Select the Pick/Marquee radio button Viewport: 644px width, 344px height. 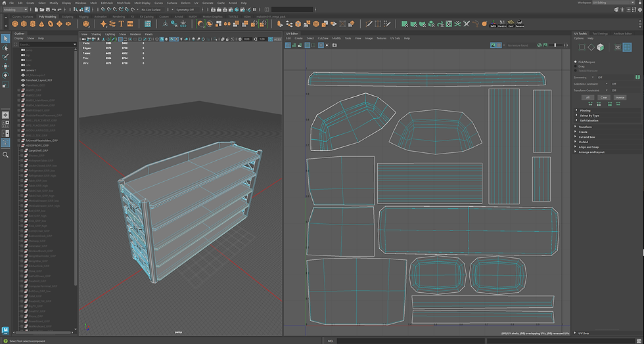pos(576,61)
